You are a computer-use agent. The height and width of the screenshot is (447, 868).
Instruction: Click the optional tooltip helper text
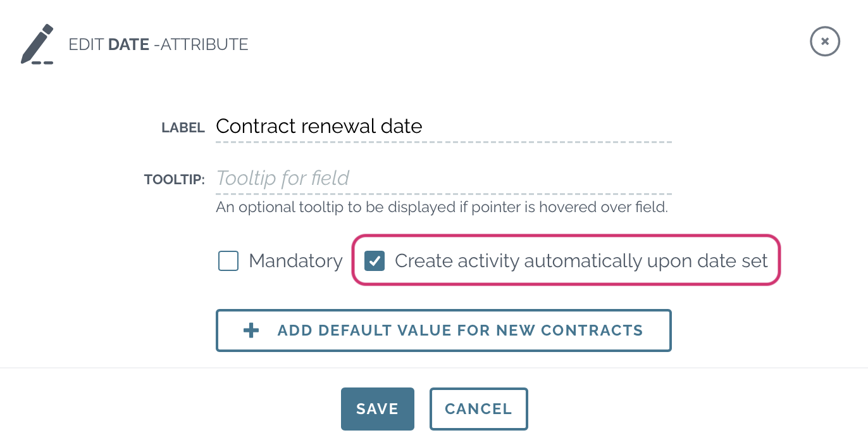point(442,207)
